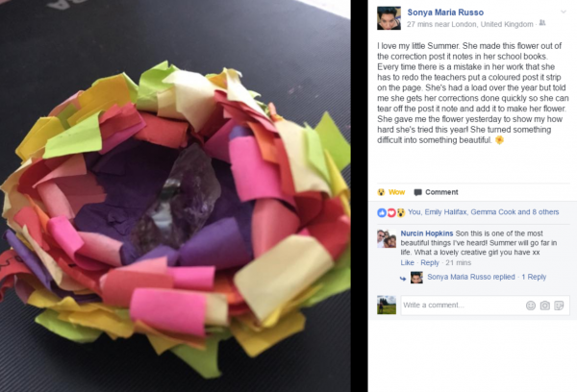View who reacted: You, Emily Halifax list
Image resolution: width=577 pixels, height=392 pixels.
483,211
